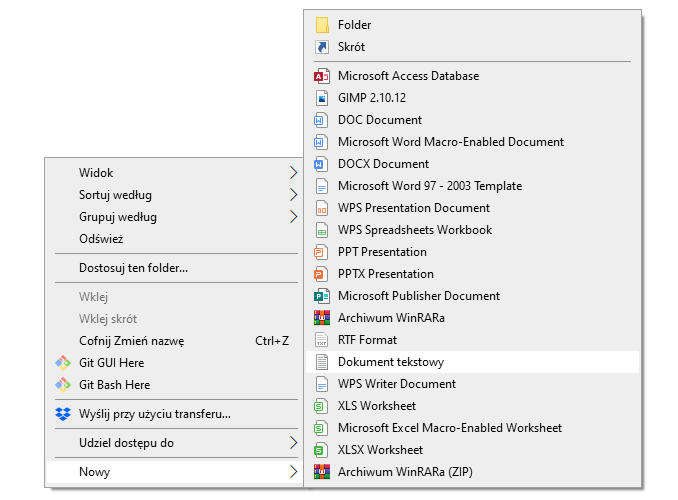Expand the Sortuj według submenu arrow
The width and height of the screenshot is (678, 500).
click(x=293, y=195)
